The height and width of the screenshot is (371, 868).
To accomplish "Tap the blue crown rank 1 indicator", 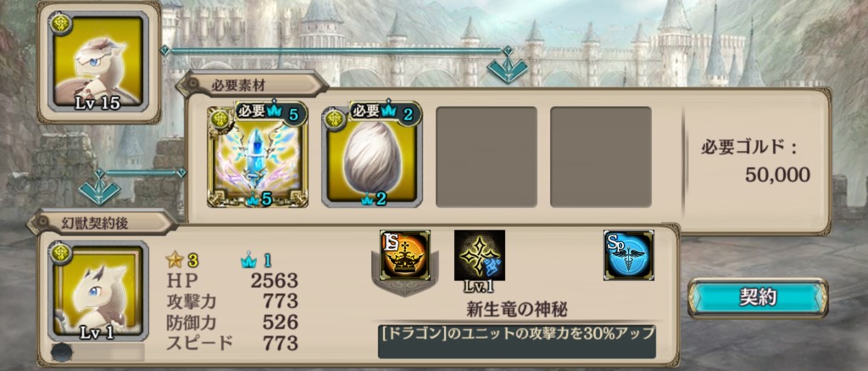I will [257, 260].
